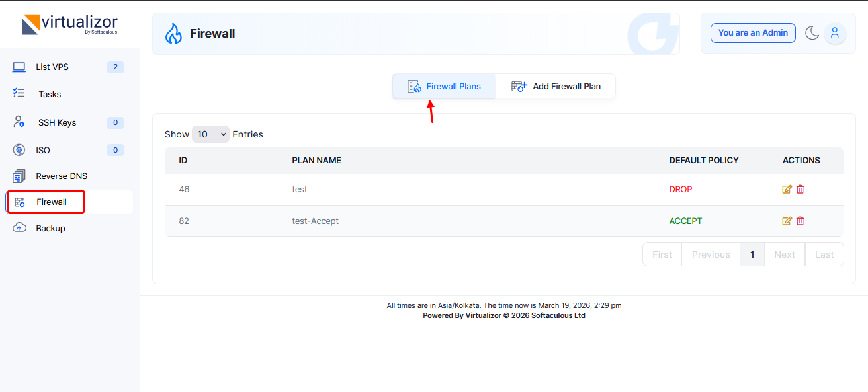Go to List VPS in sidebar
Screen dimensions: 868x392
tap(52, 67)
